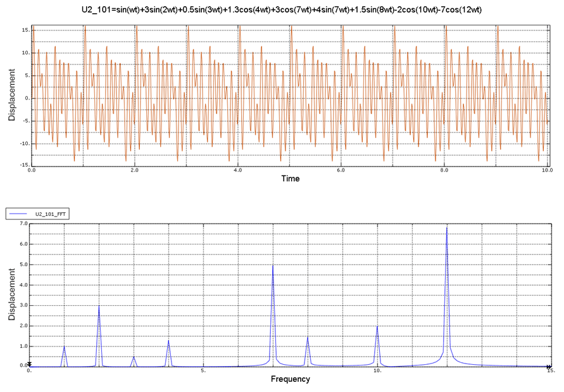Click the FFT peak at frequency 2
The image size is (564, 392).
[x=99, y=307]
